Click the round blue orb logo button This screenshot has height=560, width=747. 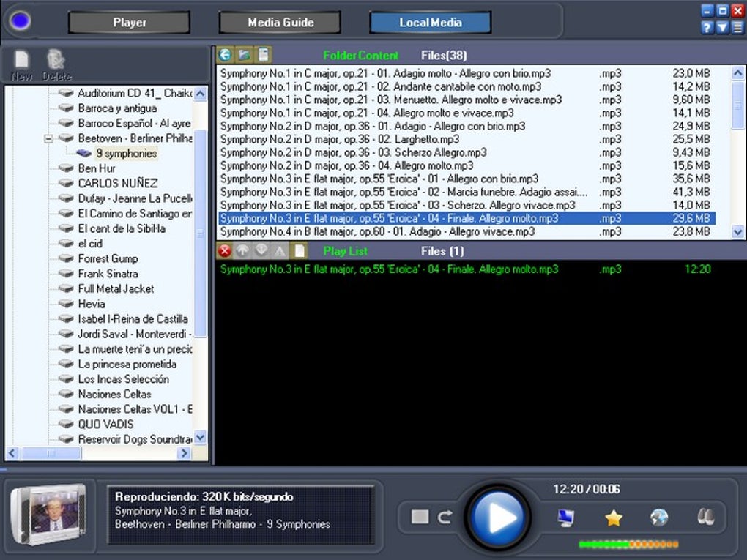20,21
